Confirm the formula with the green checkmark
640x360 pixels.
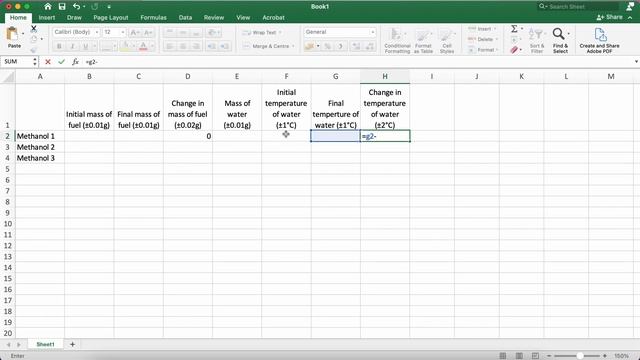tap(62, 62)
